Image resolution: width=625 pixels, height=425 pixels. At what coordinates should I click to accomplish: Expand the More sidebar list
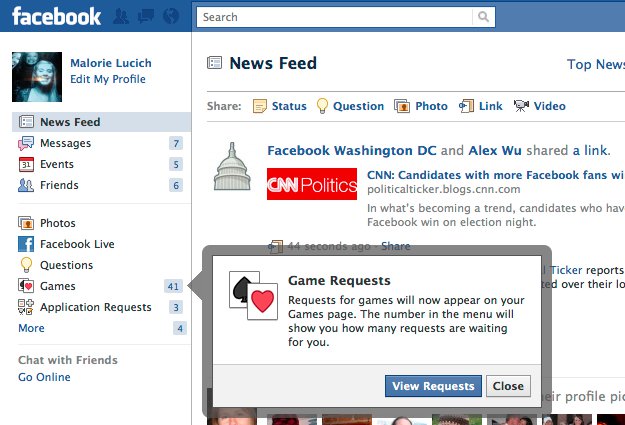tap(31, 328)
